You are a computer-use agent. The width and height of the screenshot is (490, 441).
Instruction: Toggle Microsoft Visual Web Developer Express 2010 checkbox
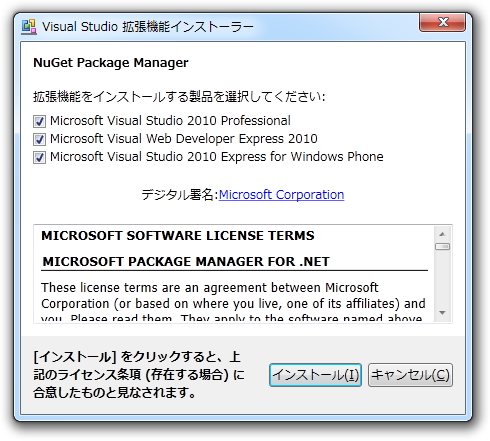[39, 139]
